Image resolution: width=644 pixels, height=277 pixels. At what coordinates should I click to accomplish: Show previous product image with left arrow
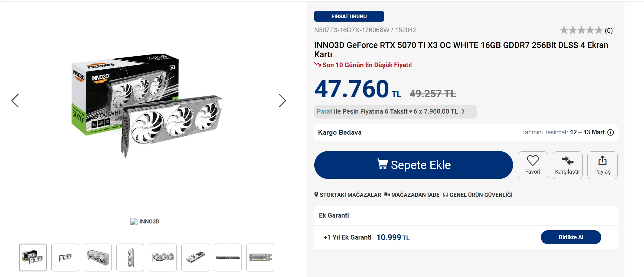tap(15, 101)
